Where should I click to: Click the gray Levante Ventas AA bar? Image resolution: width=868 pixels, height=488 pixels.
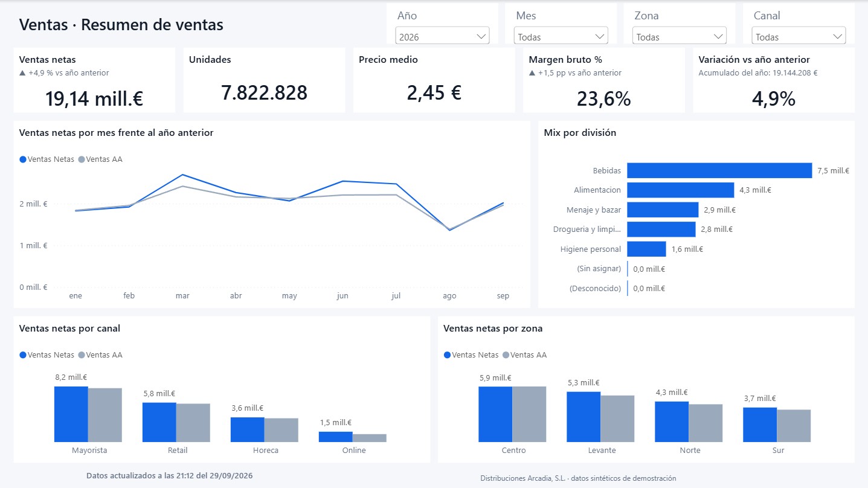(617, 419)
